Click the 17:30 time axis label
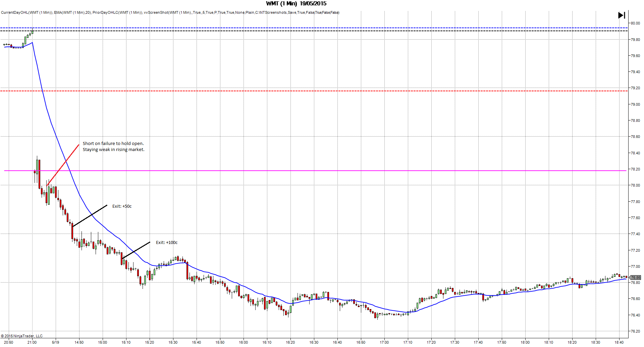644x347 pixels. click(455, 342)
